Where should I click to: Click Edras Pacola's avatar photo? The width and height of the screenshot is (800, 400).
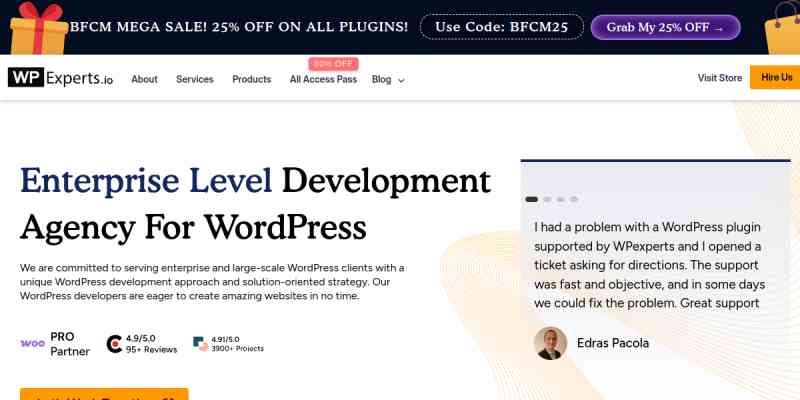tap(550, 343)
